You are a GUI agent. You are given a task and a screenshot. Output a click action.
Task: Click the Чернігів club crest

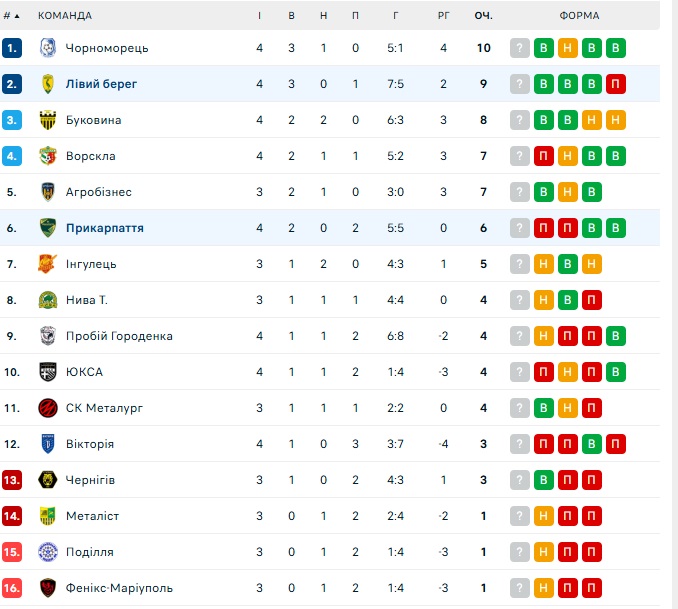48,480
